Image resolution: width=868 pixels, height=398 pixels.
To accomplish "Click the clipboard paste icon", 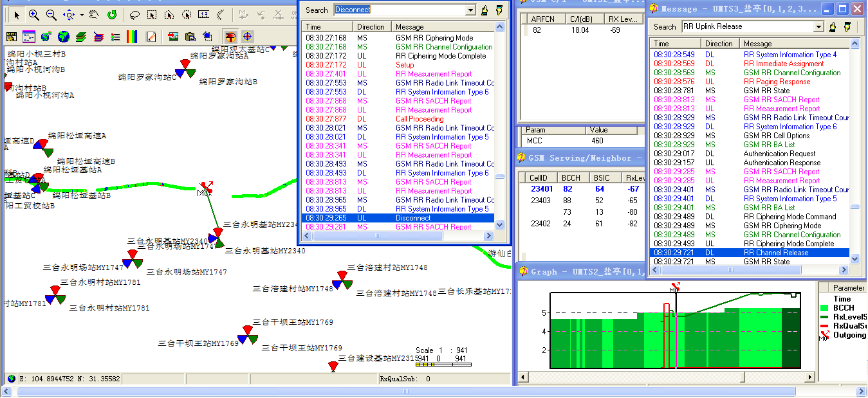I will (190, 37).
